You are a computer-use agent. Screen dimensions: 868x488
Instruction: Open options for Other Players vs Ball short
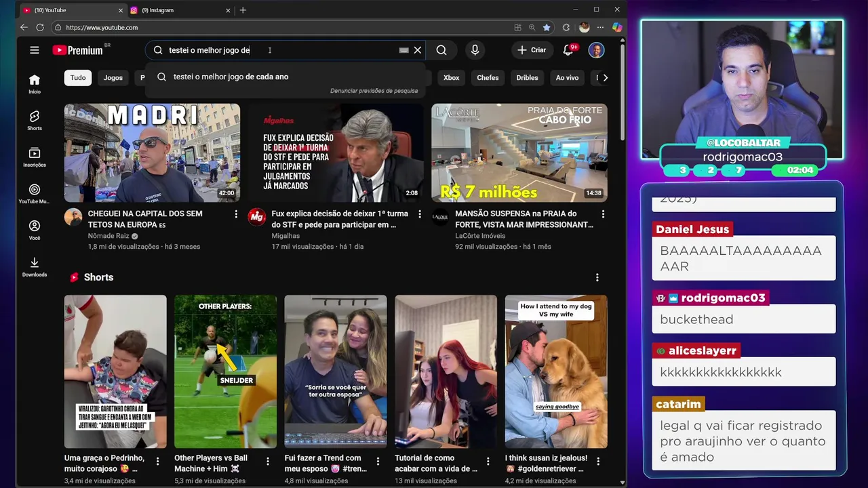click(268, 462)
